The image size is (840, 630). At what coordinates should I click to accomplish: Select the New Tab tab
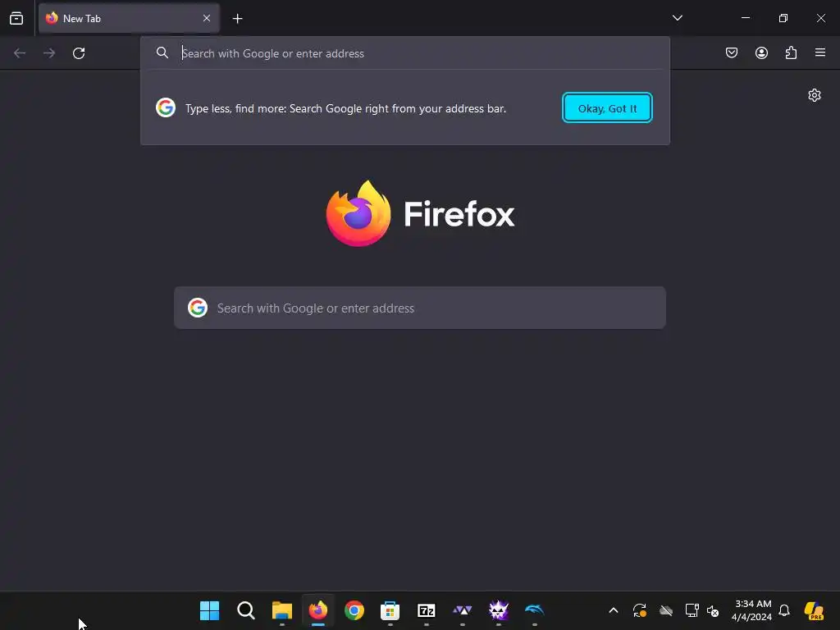click(x=129, y=18)
